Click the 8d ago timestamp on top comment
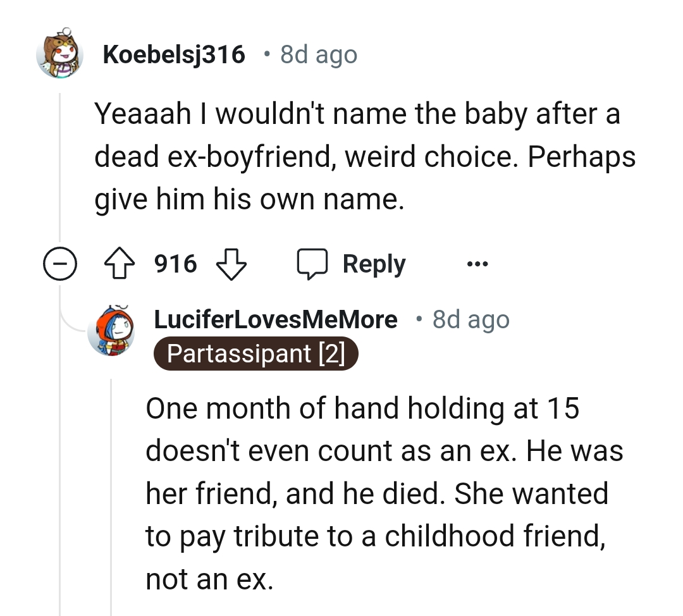 tap(317, 55)
